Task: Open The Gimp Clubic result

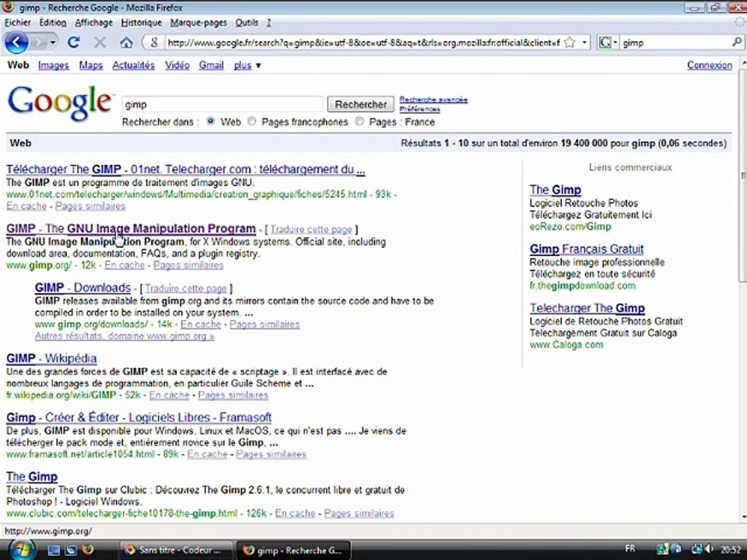Action: [32, 476]
